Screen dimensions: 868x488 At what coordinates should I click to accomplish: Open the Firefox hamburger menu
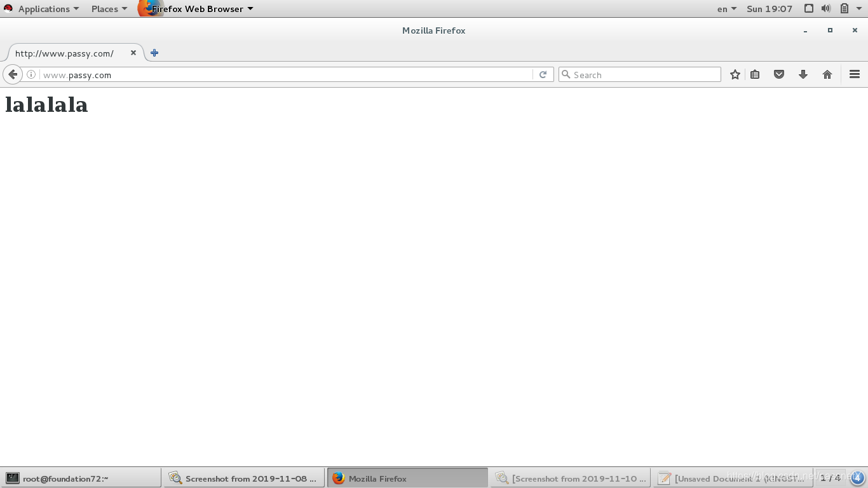[855, 74]
